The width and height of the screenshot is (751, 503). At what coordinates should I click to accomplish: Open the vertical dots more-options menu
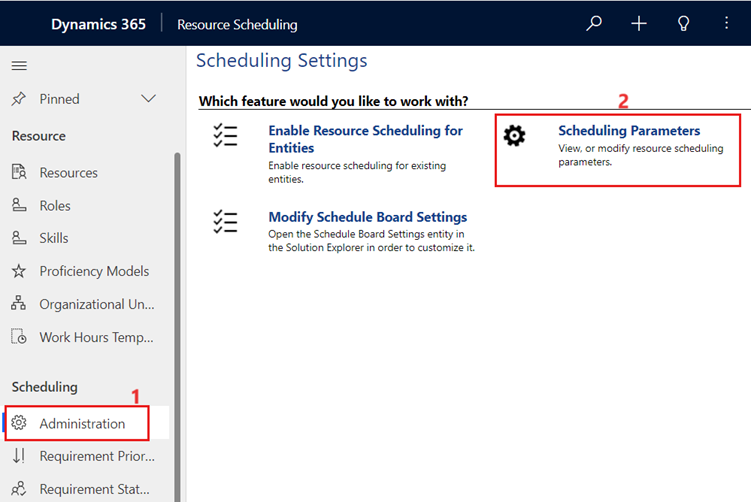726,23
